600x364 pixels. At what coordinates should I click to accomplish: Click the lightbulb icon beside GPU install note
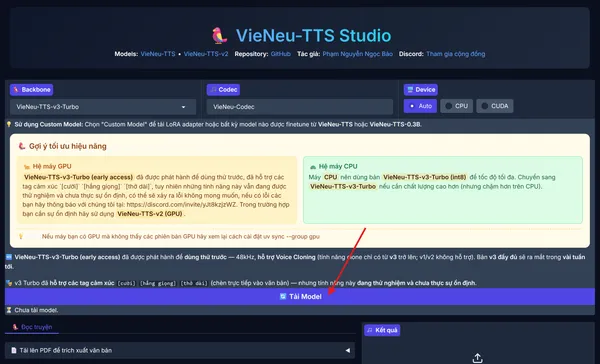click(21, 237)
